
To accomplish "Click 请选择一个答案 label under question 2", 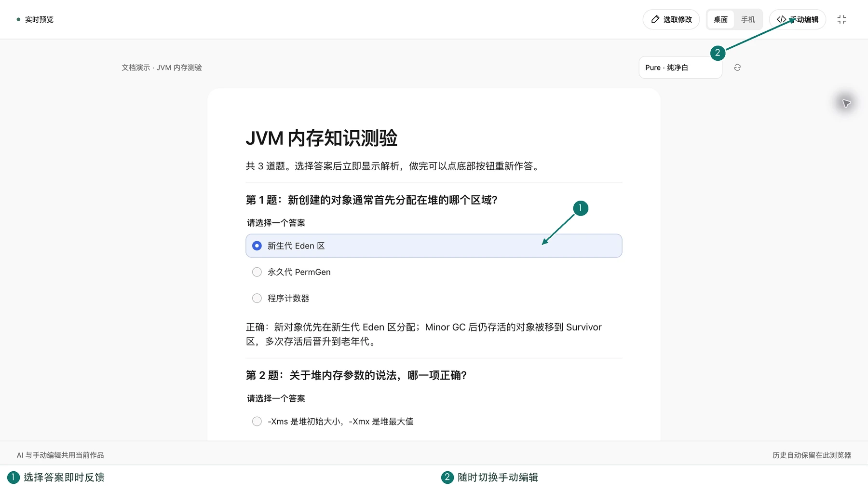I will click(276, 398).
